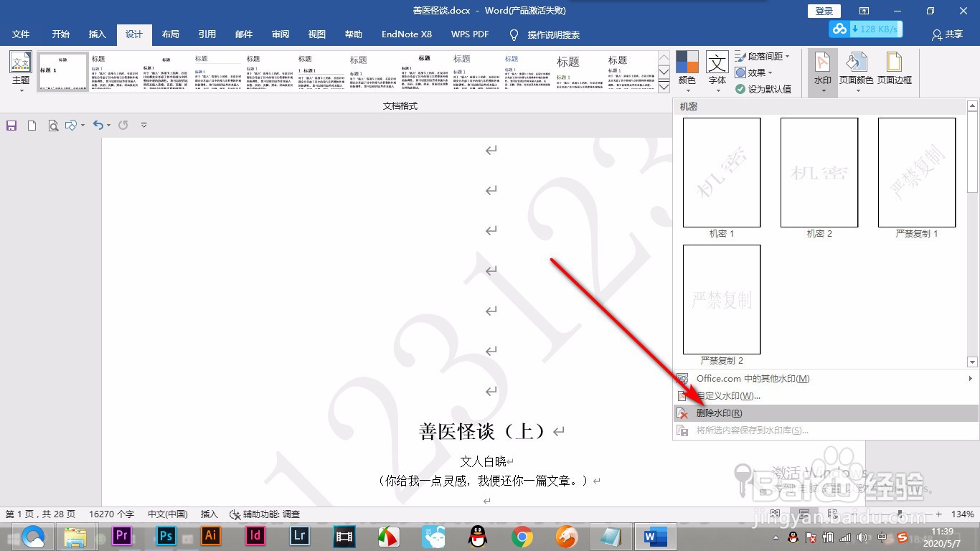Expand the 效果 effects dropdown
980x551 pixels.
(x=754, y=72)
